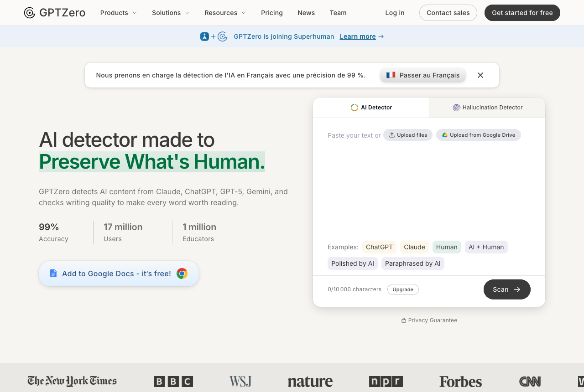This screenshot has height=392, width=584.
Task: Open the Resources dropdown menu
Action: click(x=225, y=13)
